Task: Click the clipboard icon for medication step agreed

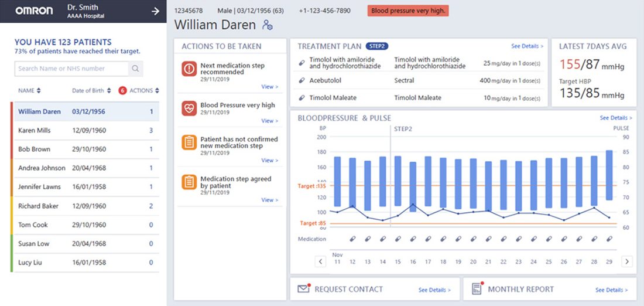Action: click(x=189, y=182)
